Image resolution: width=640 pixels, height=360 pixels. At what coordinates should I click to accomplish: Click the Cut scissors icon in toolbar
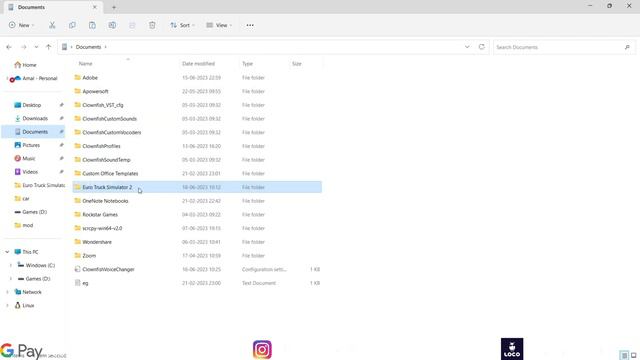[52, 25]
